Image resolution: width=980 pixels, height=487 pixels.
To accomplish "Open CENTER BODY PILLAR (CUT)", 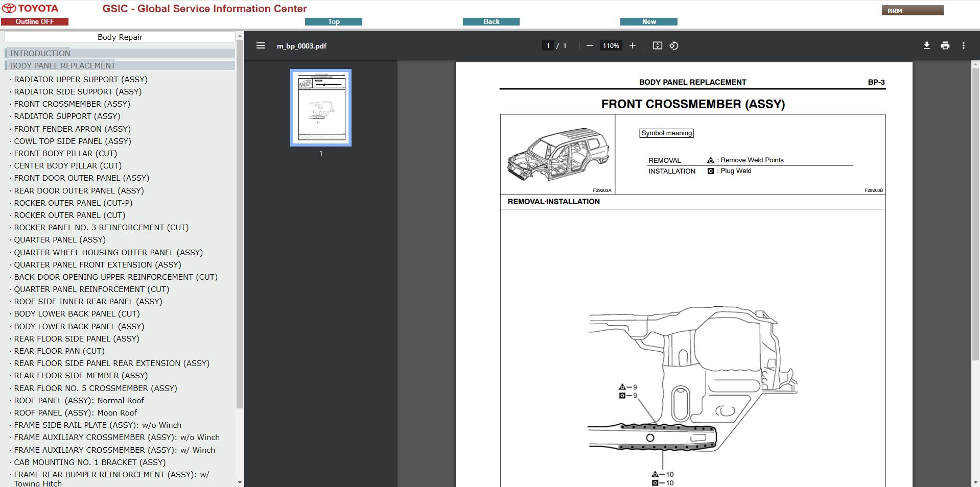I will [67, 165].
